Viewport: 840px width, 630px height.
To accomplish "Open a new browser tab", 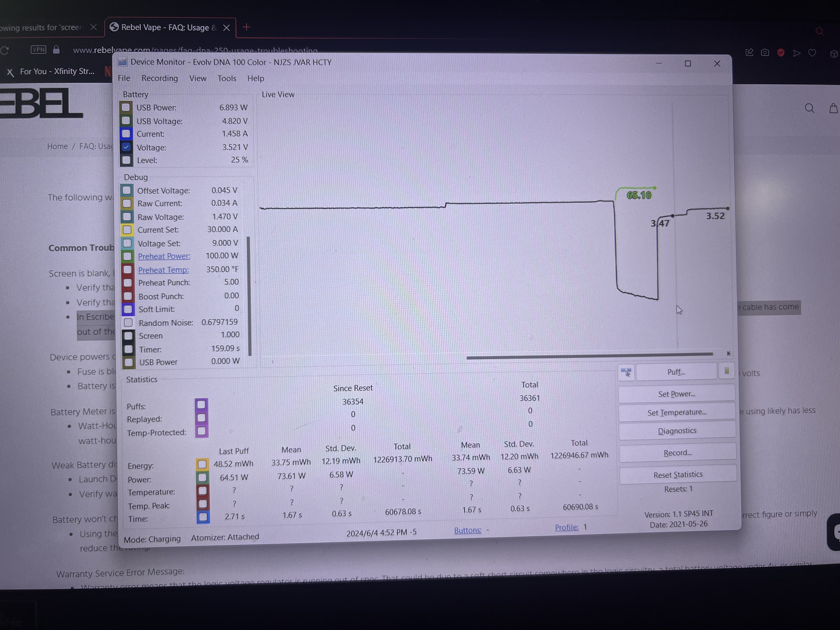I will coord(246,27).
